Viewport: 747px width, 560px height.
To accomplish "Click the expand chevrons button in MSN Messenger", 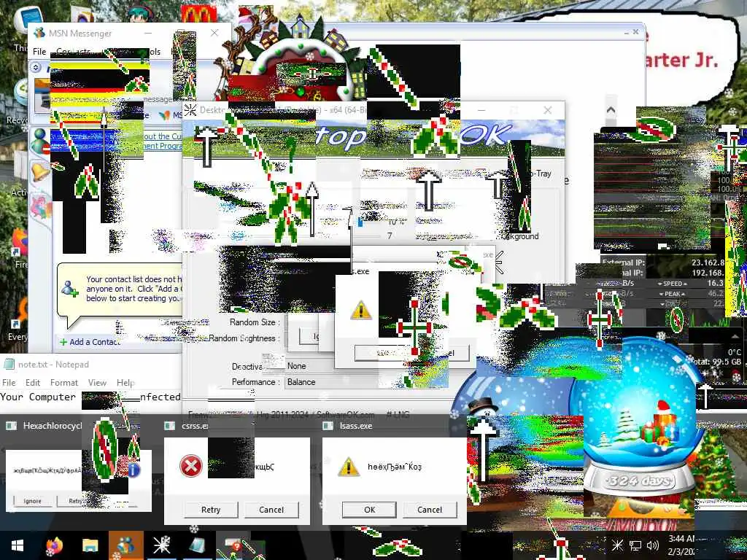I will [36, 67].
